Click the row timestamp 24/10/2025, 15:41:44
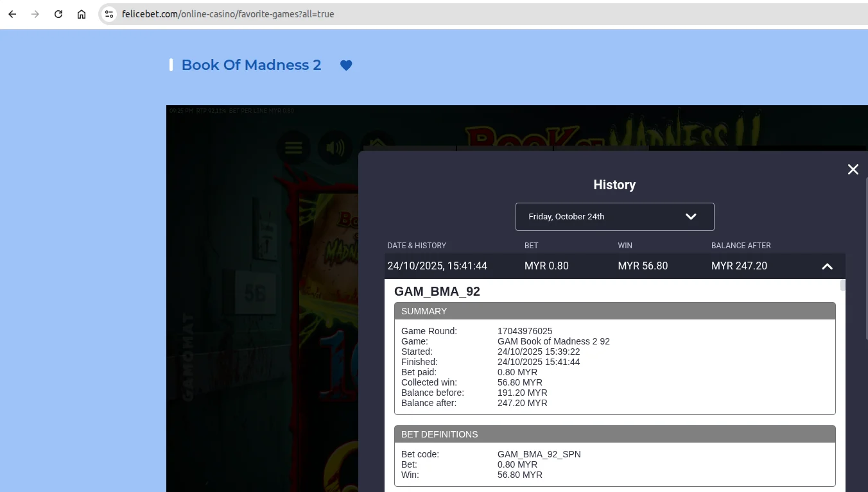This screenshot has width=868, height=492. pyautogui.click(x=437, y=266)
